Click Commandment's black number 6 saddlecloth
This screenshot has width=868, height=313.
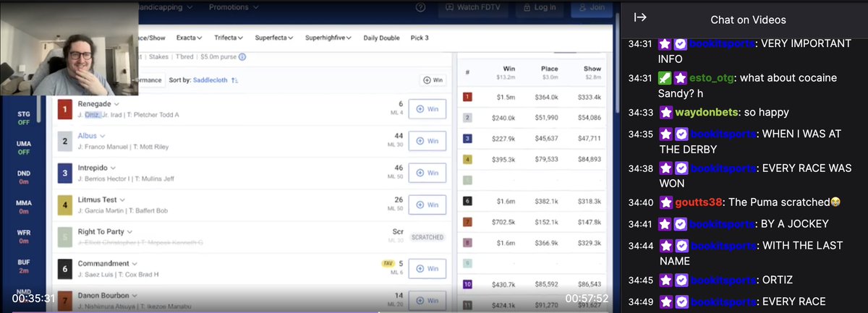[65, 269]
